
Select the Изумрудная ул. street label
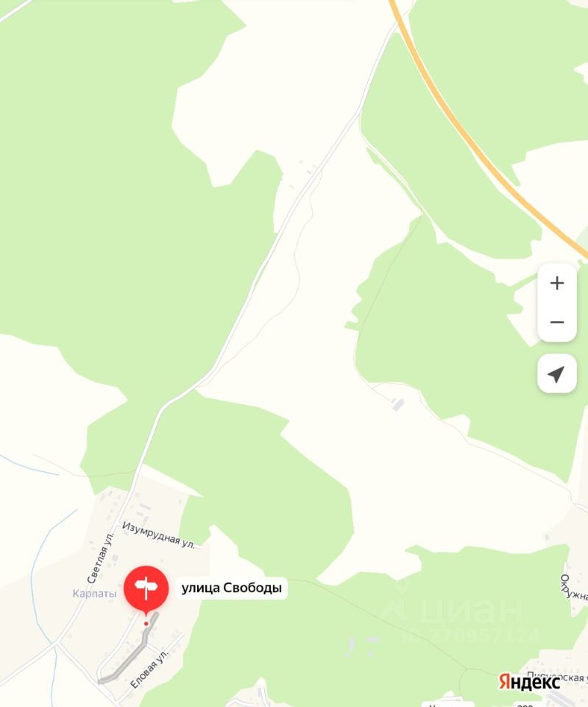pos(159,535)
